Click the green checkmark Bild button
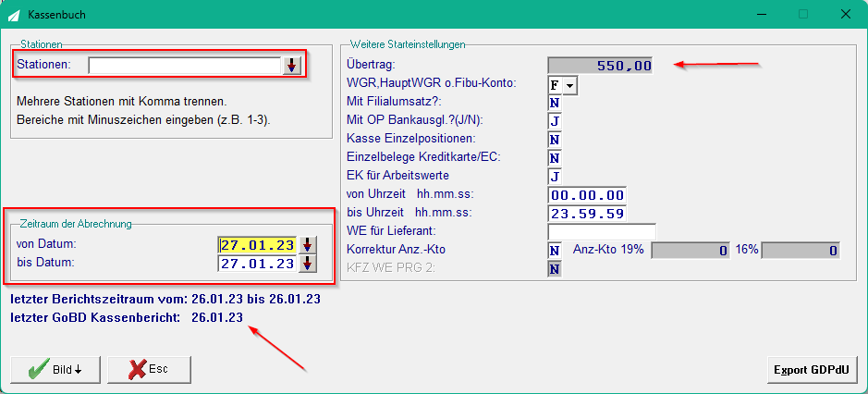Screen dimensions: 868x394 click(55, 370)
